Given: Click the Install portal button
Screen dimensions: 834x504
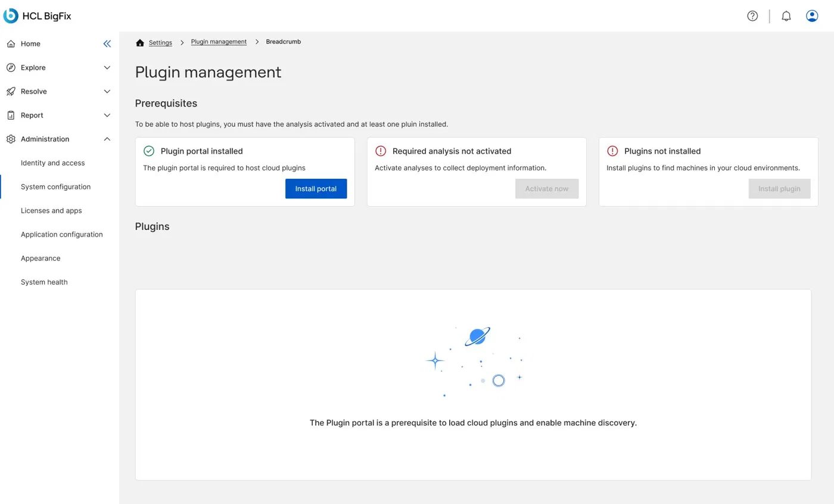Looking at the screenshot, I should tap(316, 189).
